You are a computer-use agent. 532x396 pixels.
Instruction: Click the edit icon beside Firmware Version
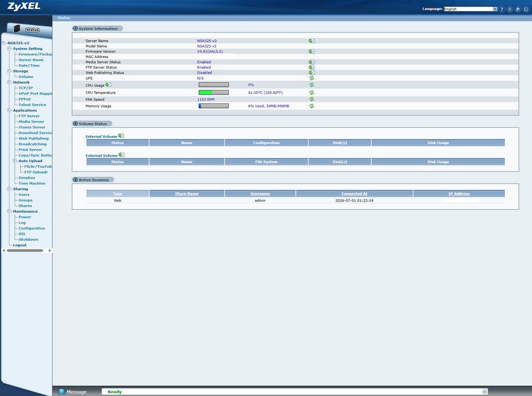coord(312,52)
